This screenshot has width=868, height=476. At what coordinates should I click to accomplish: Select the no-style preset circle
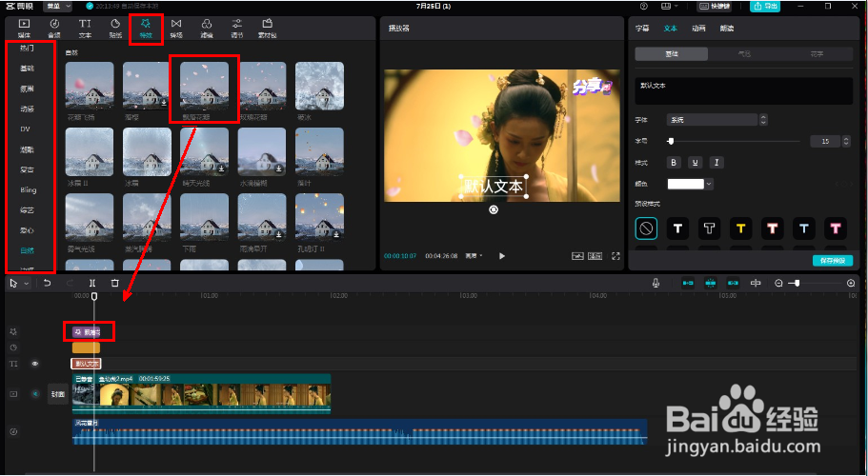(x=646, y=228)
